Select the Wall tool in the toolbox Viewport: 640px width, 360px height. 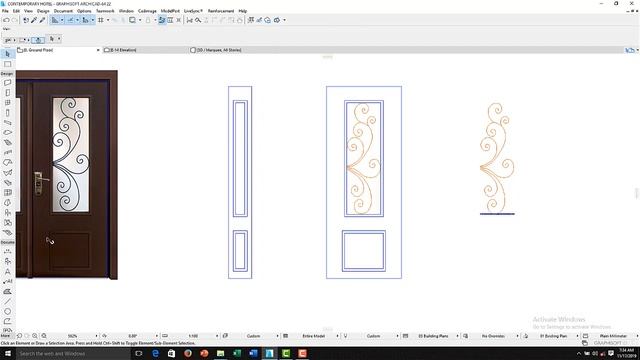pyautogui.click(x=7, y=82)
